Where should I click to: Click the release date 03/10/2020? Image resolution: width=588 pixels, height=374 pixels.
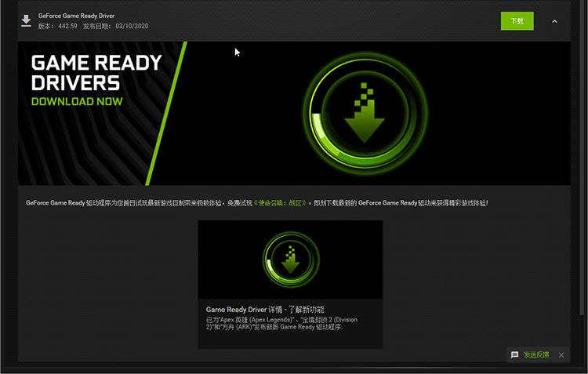[x=132, y=26]
